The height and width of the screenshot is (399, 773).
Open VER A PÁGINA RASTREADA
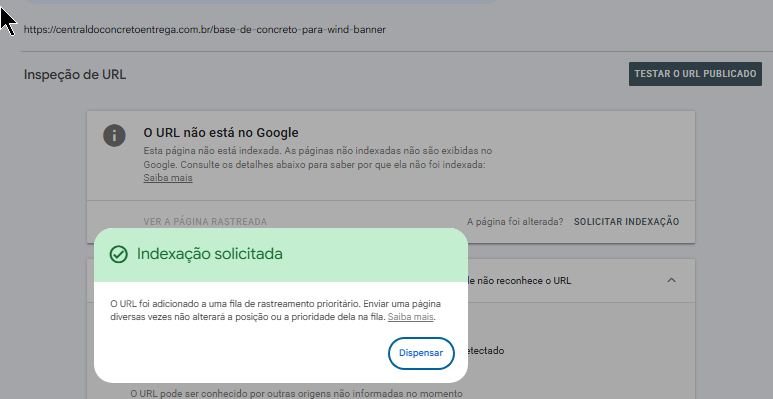tap(205, 222)
